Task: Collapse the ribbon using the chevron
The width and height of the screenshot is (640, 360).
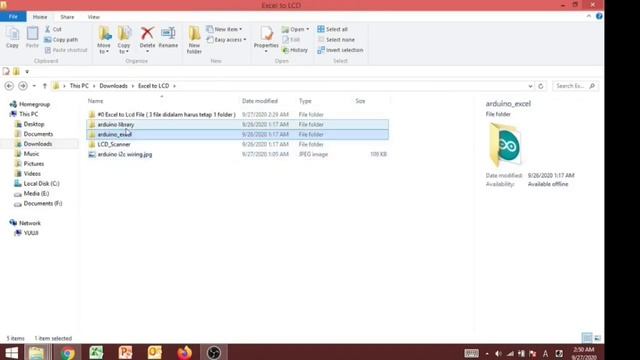Action: pyautogui.click(x=589, y=16)
